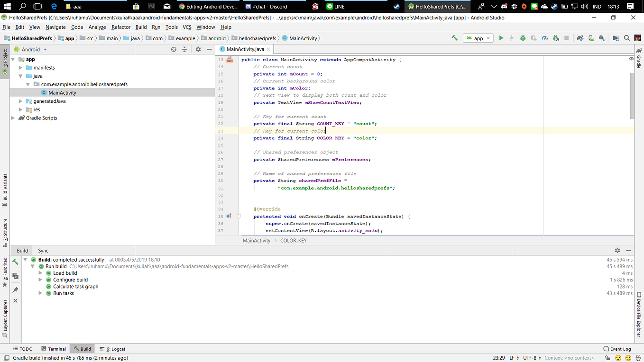Expand the manifests folder in project tree
644x362 pixels.
pos(21,68)
